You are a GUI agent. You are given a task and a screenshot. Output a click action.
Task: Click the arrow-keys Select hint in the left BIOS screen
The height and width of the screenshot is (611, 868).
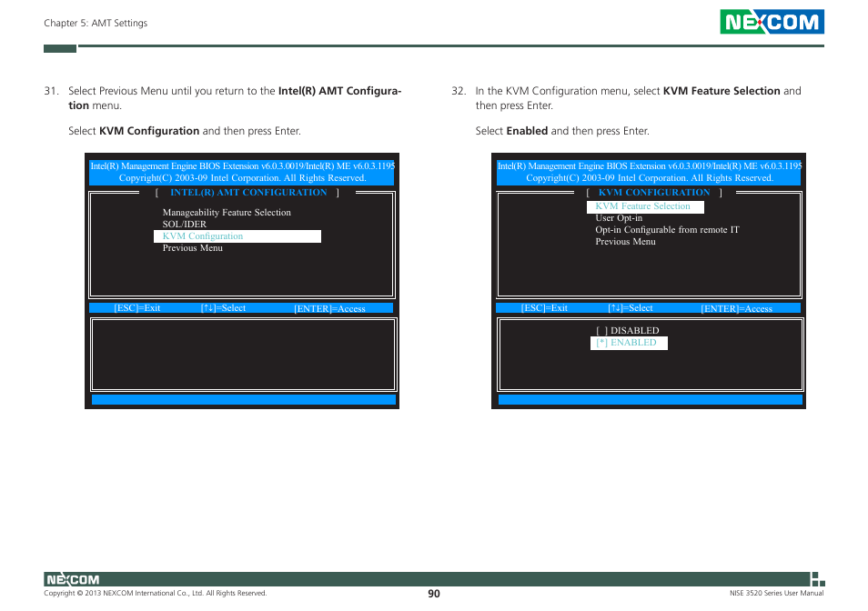(223, 308)
